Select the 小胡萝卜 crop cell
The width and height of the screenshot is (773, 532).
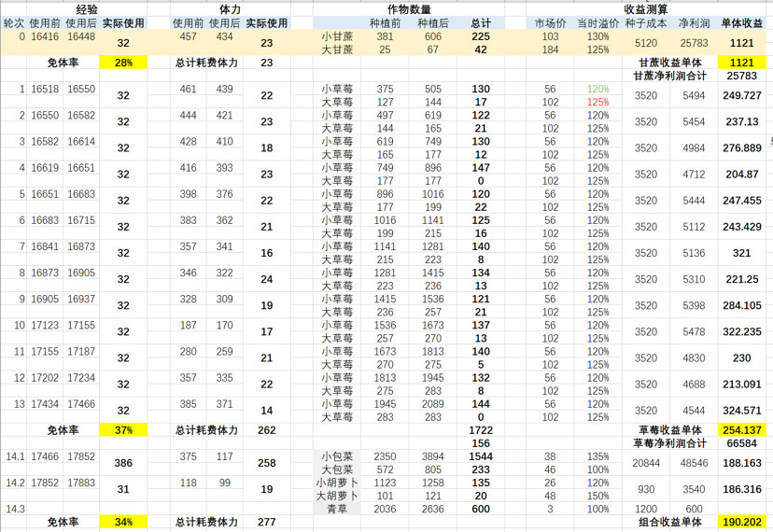(x=337, y=483)
